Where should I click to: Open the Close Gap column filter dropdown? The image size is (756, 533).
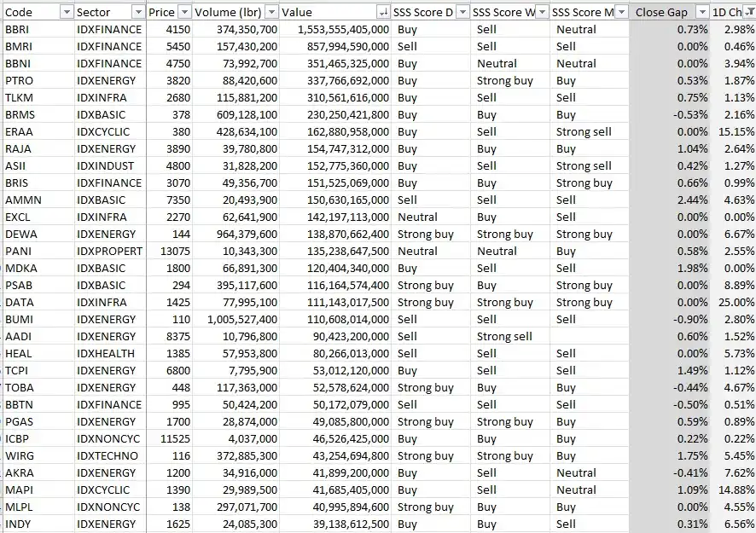coord(703,12)
